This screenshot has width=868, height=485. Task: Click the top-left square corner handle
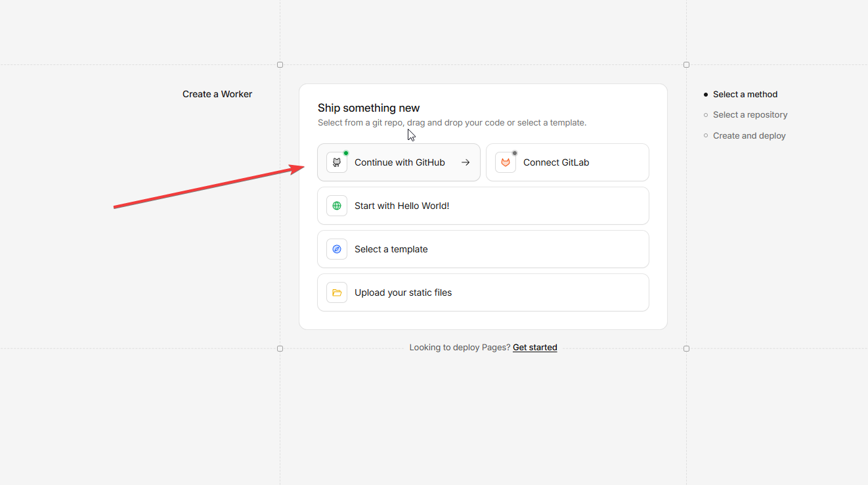click(x=280, y=64)
